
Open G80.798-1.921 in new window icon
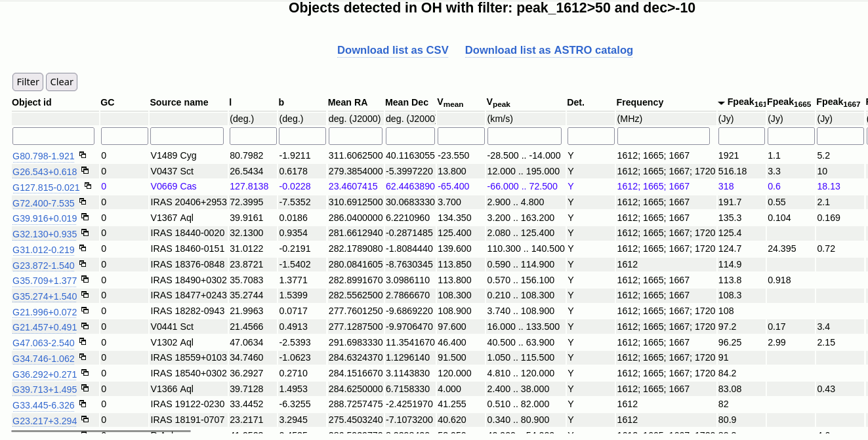[83, 155]
